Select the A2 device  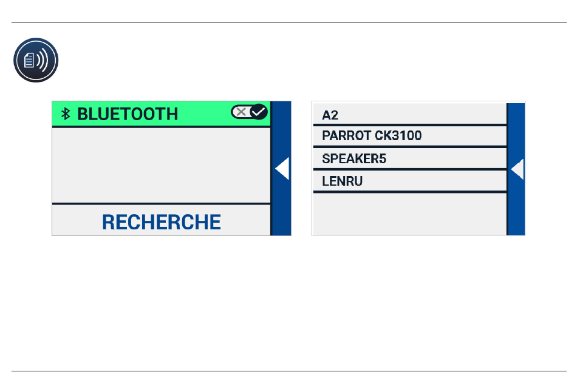[x=409, y=114]
